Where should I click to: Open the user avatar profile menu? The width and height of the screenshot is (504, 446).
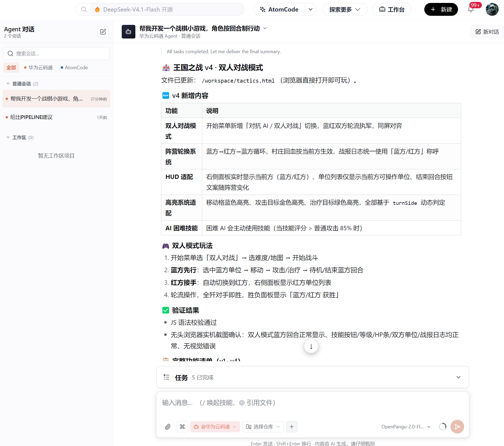point(492,10)
